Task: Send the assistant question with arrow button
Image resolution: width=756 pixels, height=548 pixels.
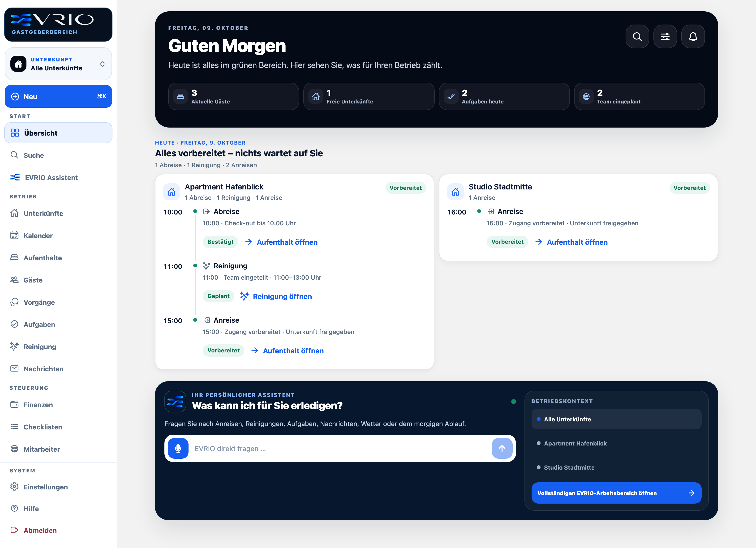Action: tap(502, 448)
